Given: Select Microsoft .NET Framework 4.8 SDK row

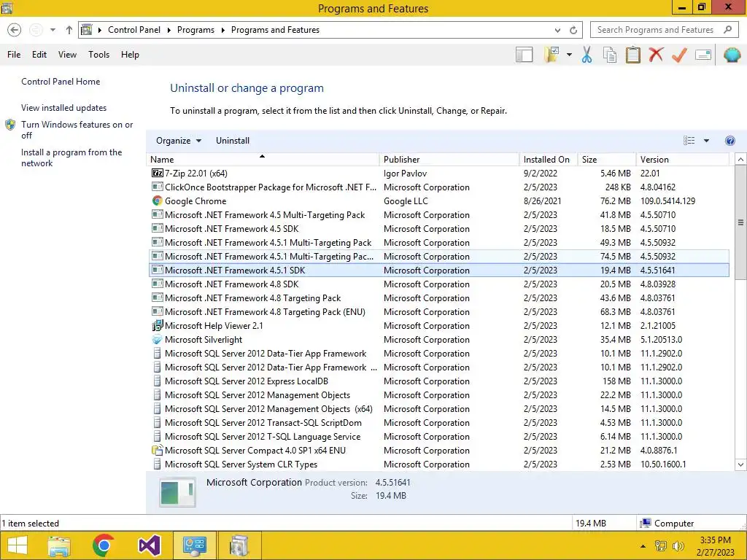Looking at the screenshot, I should click(438, 284).
